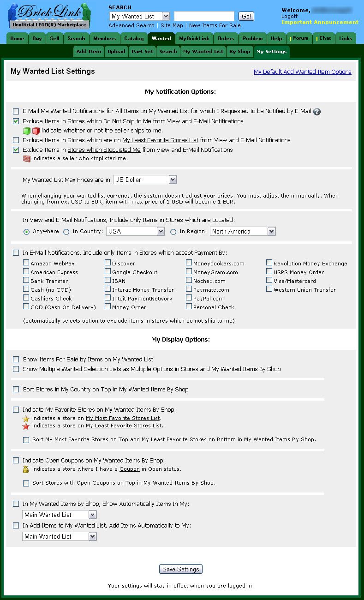The height and width of the screenshot is (600, 364).
Task: Click the help question mark icon
Action: [317, 112]
